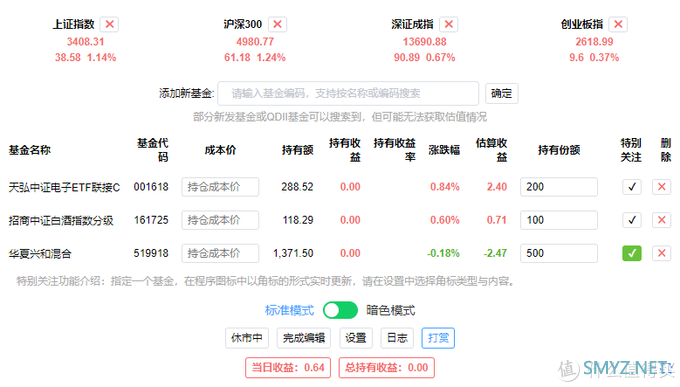This screenshot has height=387, width=680.
Task: Click change percentage -0.18%
Action: coord(443,253)
